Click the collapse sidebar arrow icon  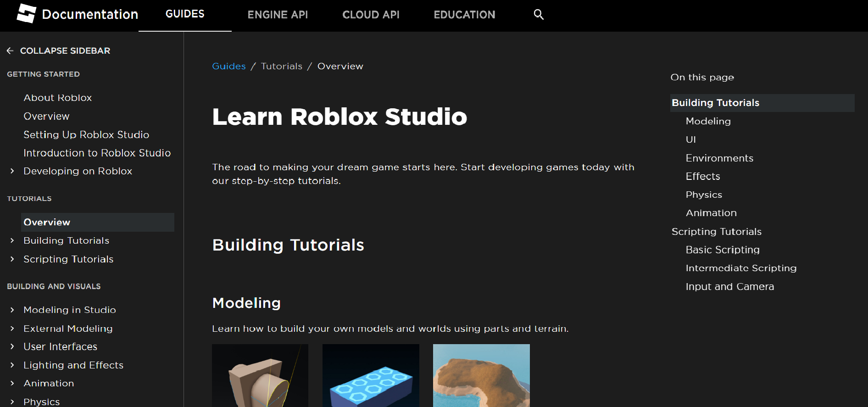[10, 51]
